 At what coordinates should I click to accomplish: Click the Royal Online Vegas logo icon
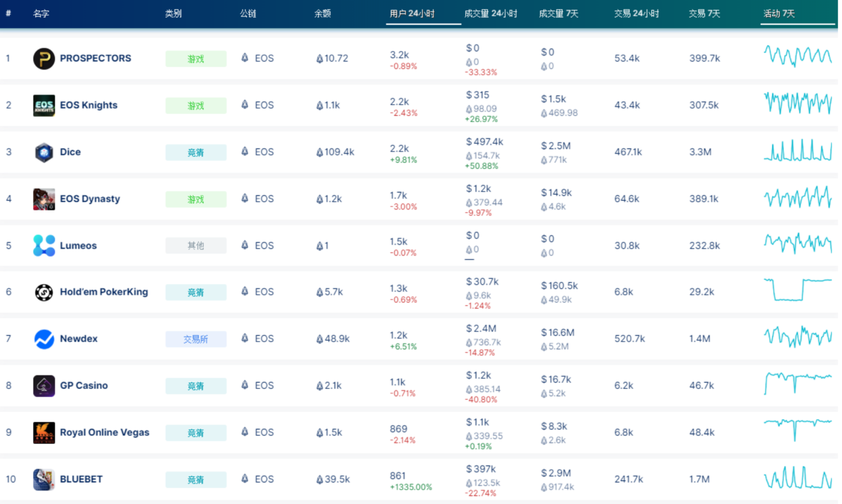click(x=44, y=432)
